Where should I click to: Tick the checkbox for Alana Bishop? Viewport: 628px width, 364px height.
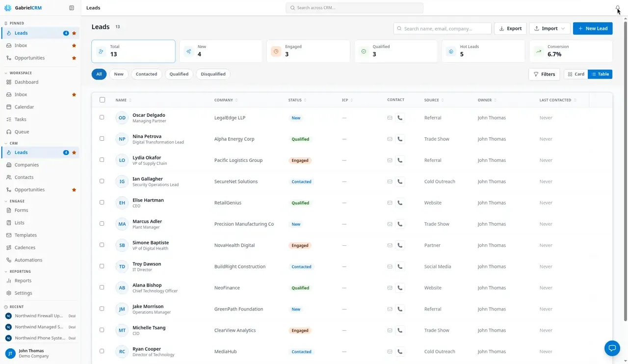[x=102, y=287]
